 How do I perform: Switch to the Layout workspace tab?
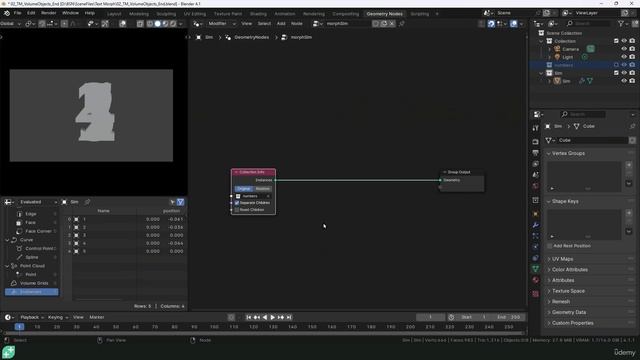click(x=114, y=14)
